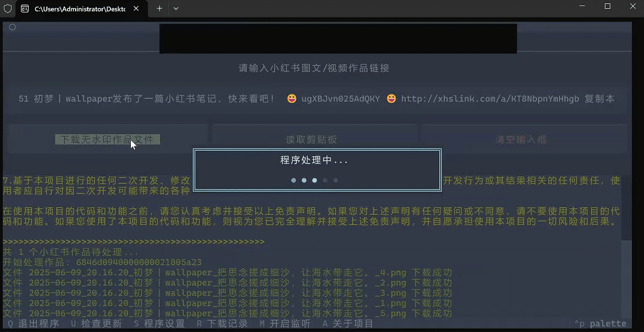Open R 下载记录 in footer
The height and width of the screenshot is (332, 644).
[222, 323]
